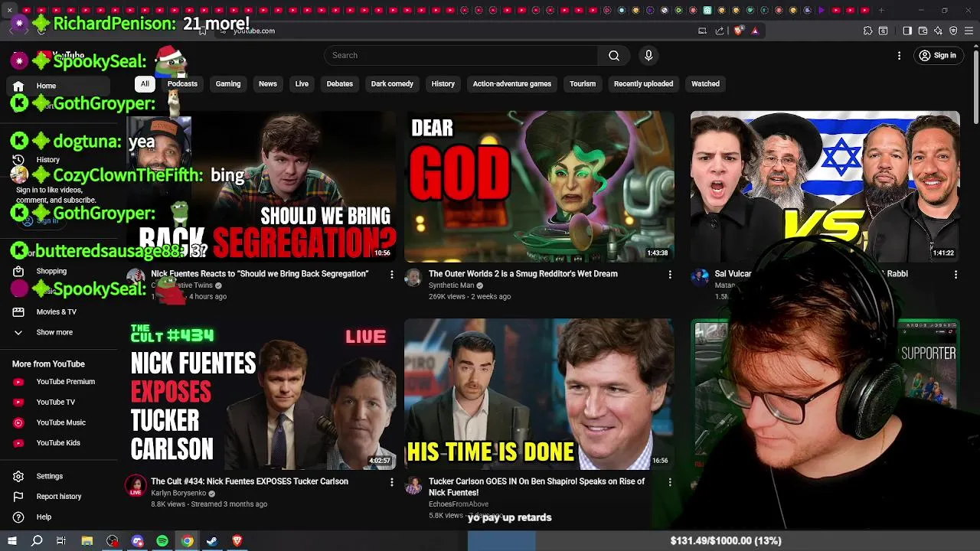
Task: Focus the YouTube Search input field
Action: (x=461, y=55)
